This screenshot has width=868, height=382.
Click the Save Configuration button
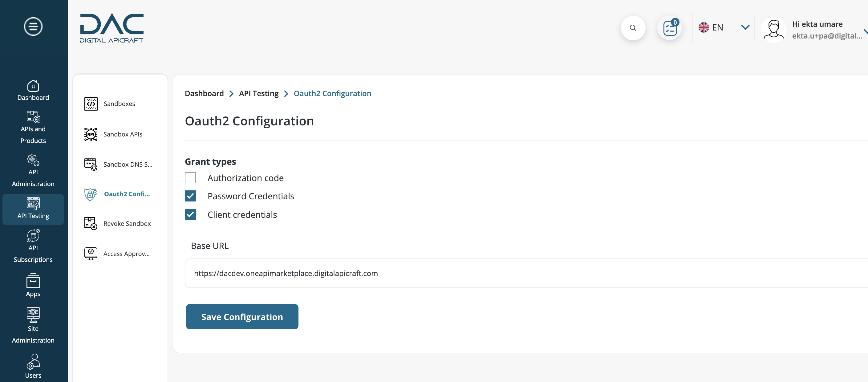coord(242,317)
